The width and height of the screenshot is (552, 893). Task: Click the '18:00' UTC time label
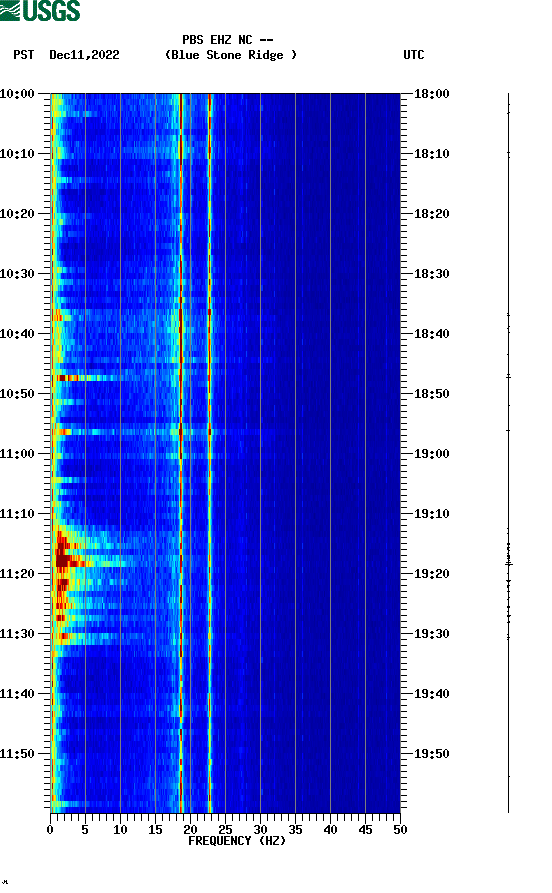tap(432, 93)
